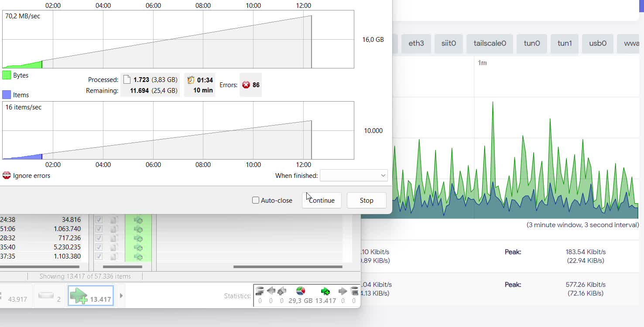Switch to the siit0 interface tab
This screenshot has width=644, height=327.
coord(449,43)
